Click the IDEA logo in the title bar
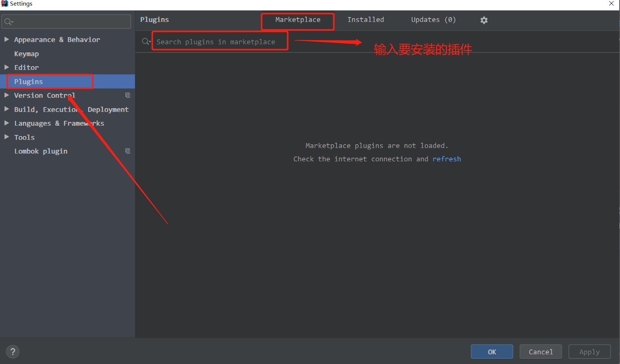 pyautogui.click(x=4, y=3)
